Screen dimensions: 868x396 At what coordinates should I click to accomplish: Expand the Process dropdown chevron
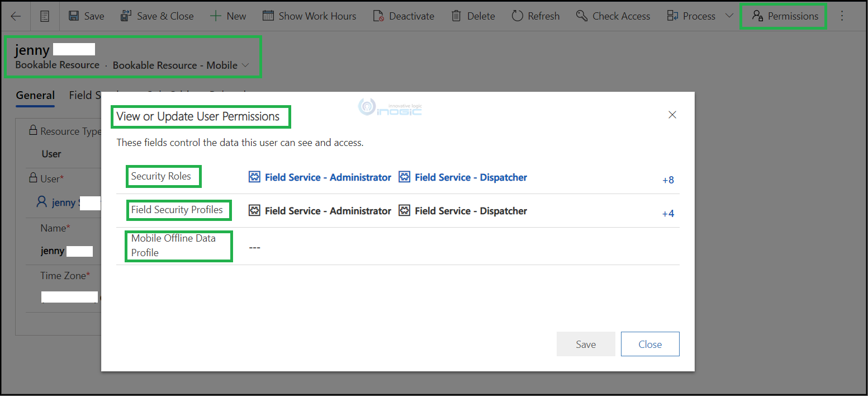729,16
